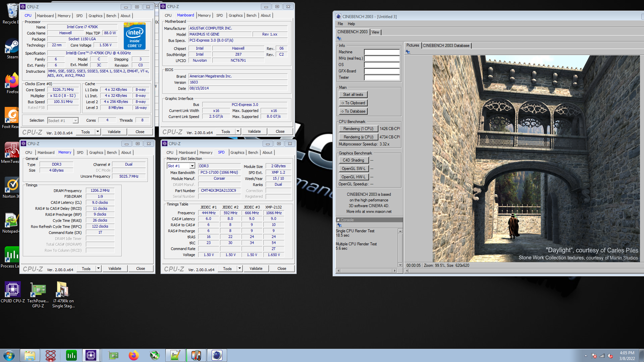
Task: Open the GPU-Z graphics card taskbar icon
Action: pos(113,355)
